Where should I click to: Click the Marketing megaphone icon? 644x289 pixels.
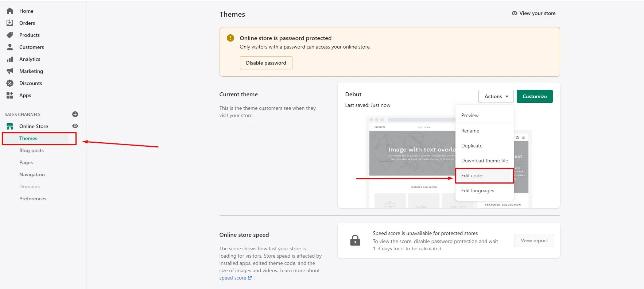(10, 71)
